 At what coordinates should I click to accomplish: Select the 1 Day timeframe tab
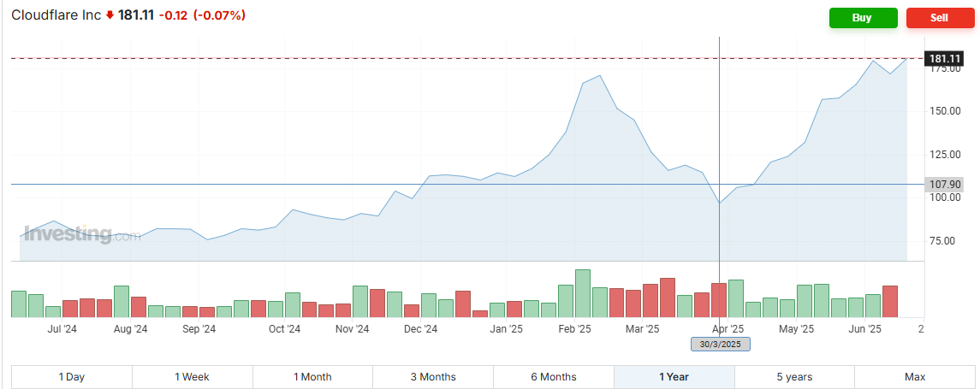72,377
